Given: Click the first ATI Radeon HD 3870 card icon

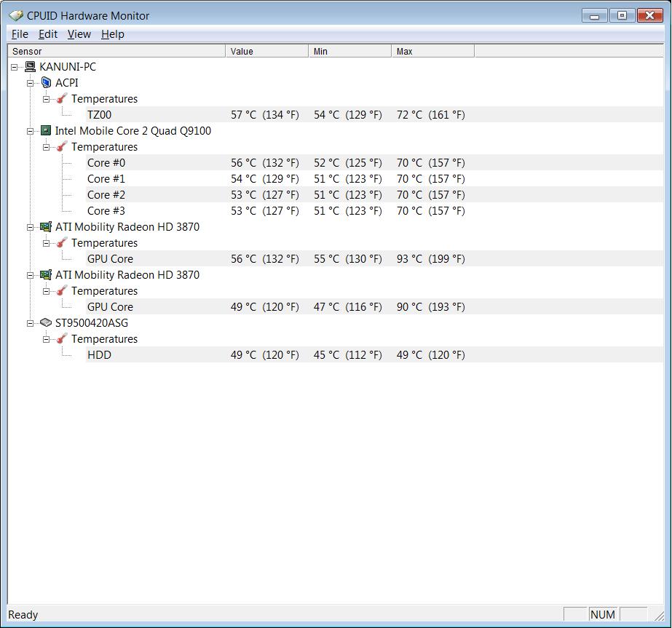Looking at the screenshot, I should [x=46, y=226].
